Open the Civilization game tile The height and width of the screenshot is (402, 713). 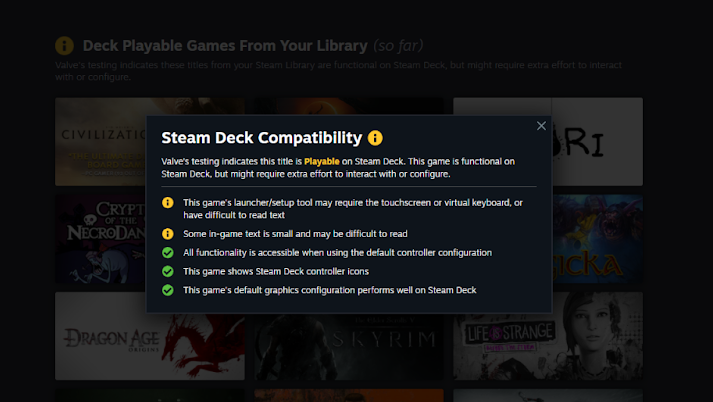[100, 141]
